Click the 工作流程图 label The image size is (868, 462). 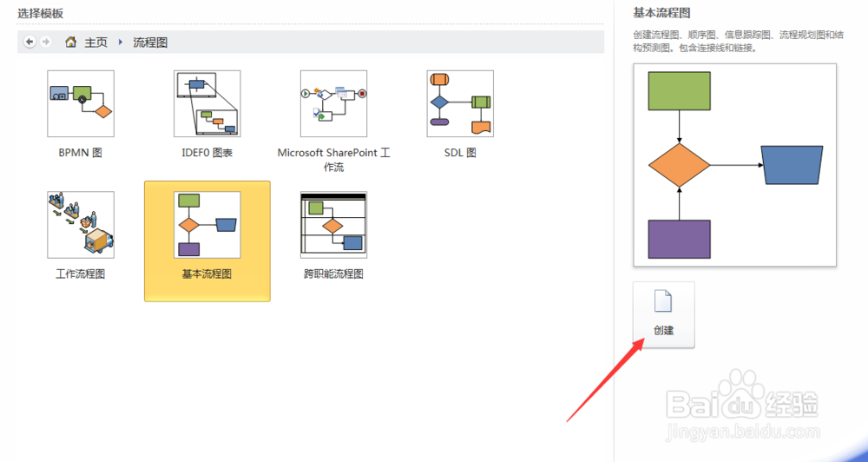(x=81, y=274)
